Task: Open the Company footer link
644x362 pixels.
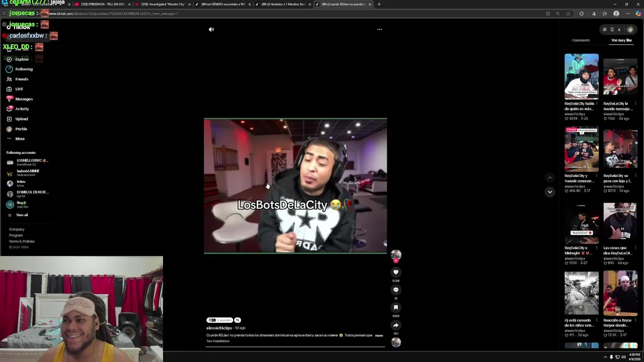Action: point(17,229)
